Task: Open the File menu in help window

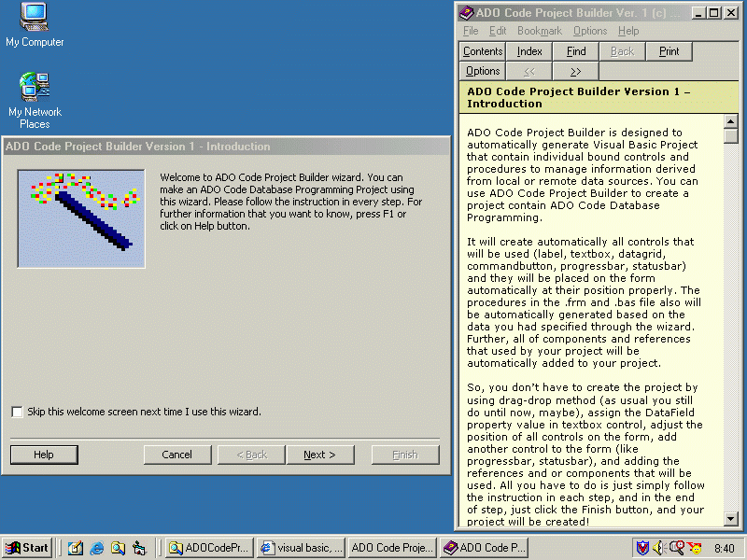Action: (471, 31)
